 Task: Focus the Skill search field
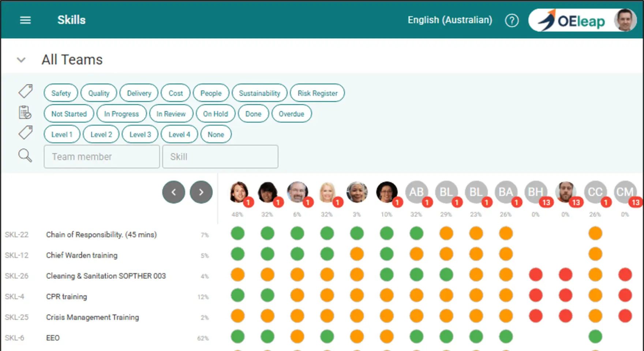pos(220,156)
